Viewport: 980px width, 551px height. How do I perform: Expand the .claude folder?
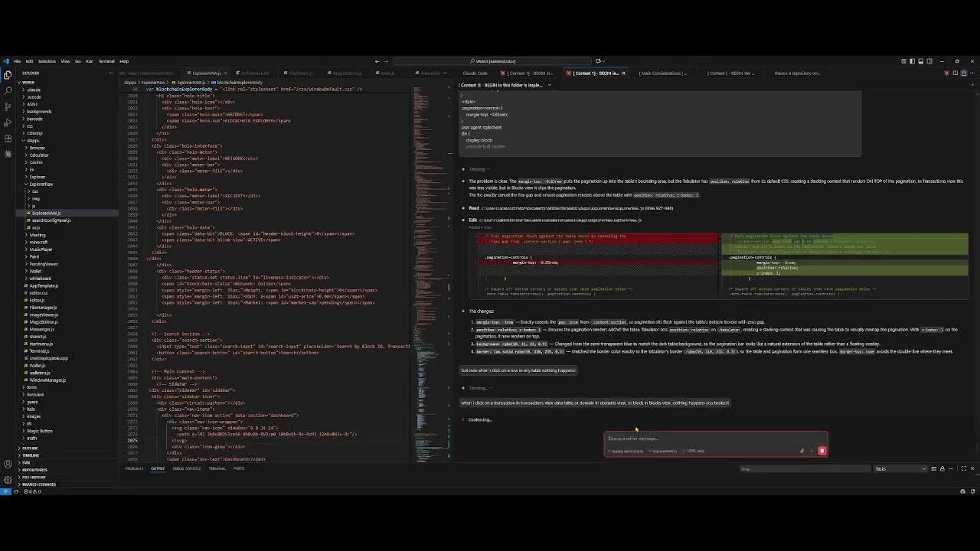[x=34, y=90]
